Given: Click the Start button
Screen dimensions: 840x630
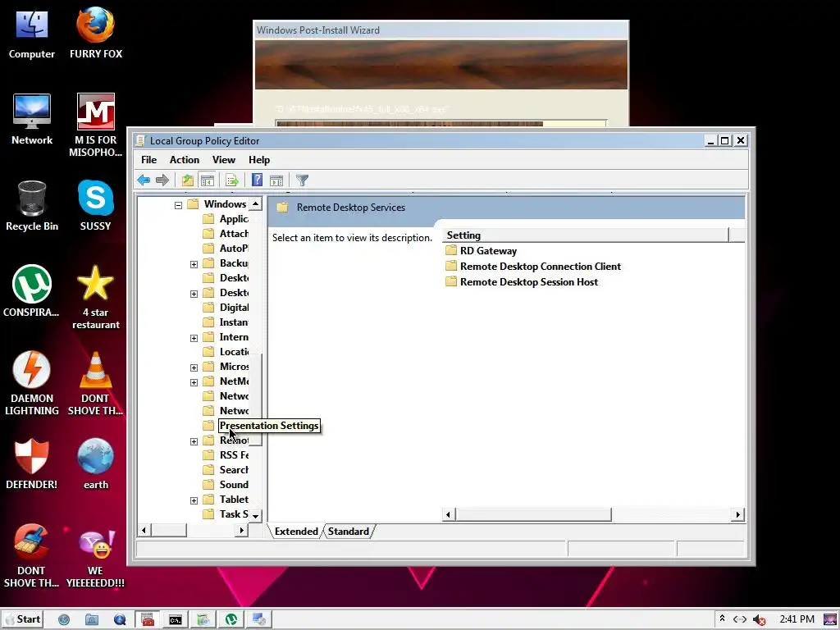Looking at the screenshot, I should (22, 619).
